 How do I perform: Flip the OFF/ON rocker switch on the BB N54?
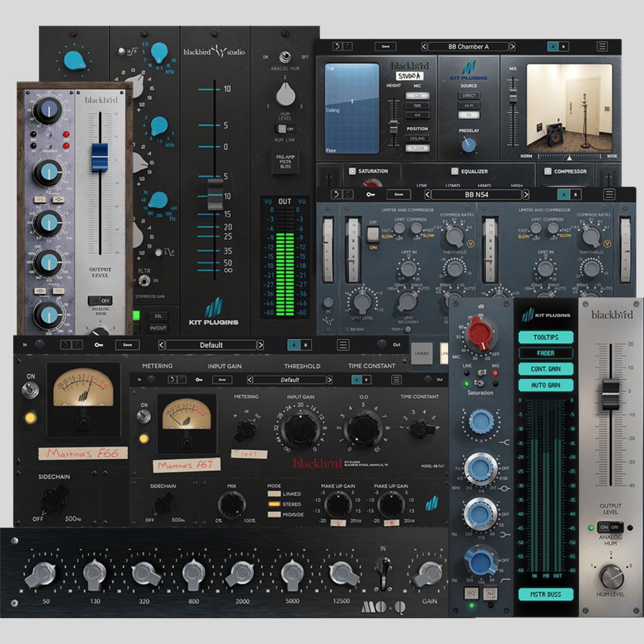coord(373,235)
